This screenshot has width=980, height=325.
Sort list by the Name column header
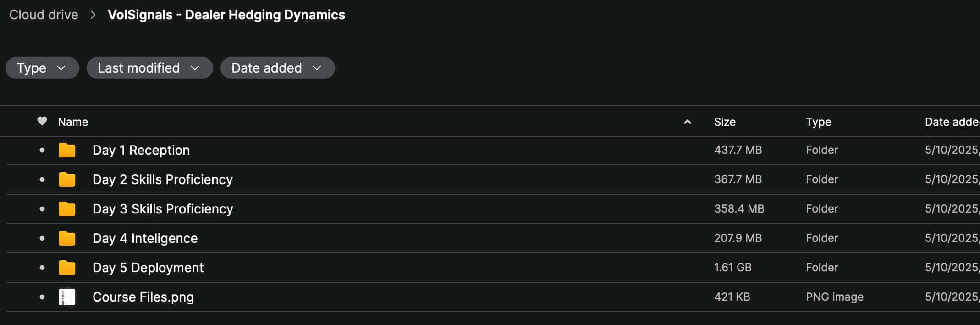[x=73, y=122]
